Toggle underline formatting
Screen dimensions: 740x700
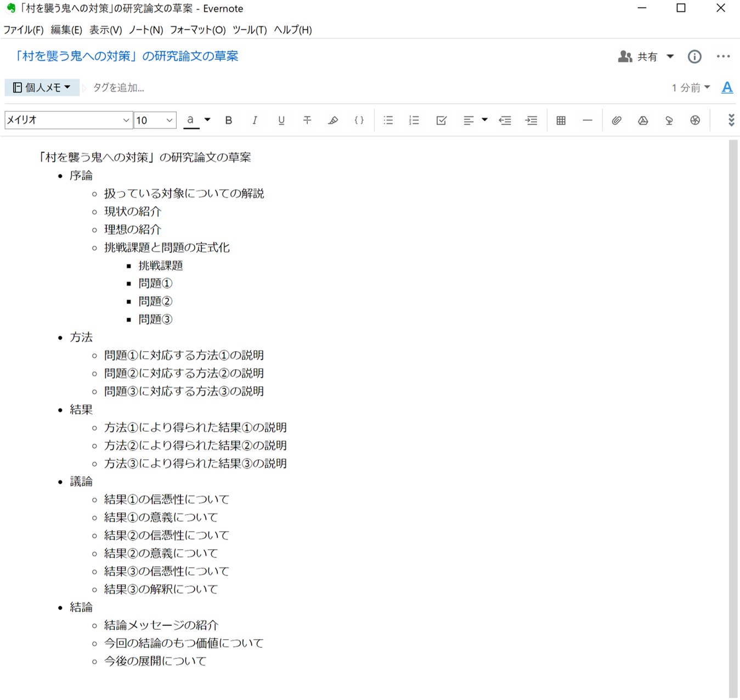(281, 120)
